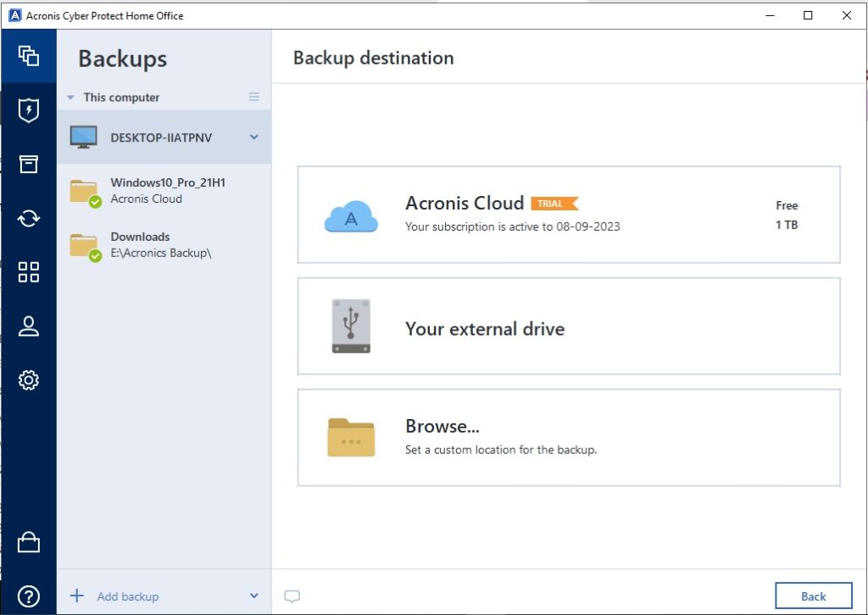Click 'Set a custom location for the backup.'
This screenshot has width=868, height=615.
(x=501, y=450)
